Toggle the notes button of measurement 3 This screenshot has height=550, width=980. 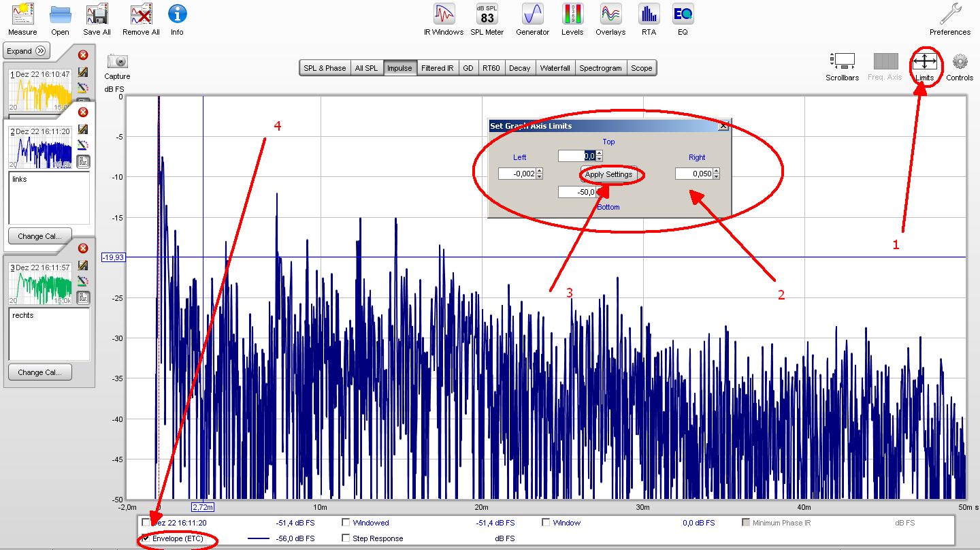[x=83, y=297]
